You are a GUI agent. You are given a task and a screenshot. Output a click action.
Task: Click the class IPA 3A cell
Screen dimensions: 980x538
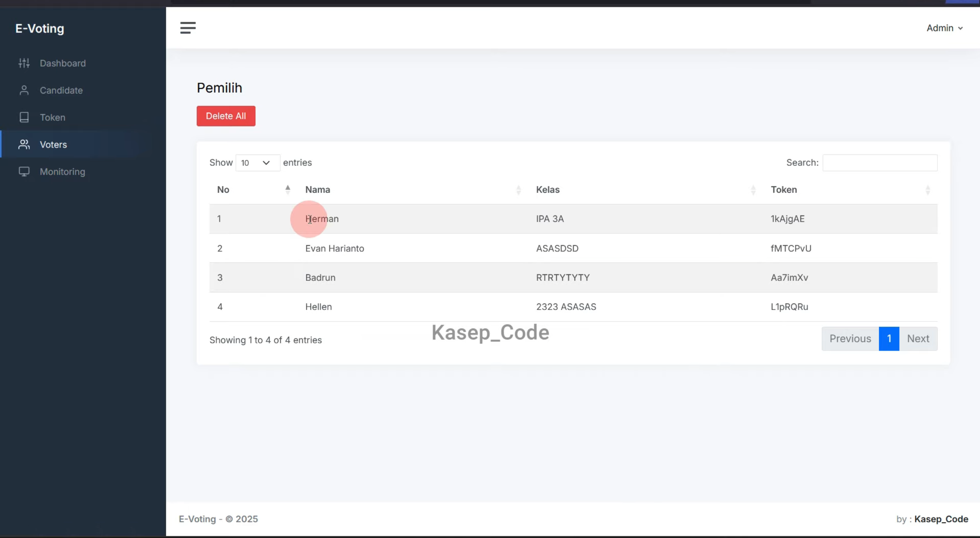tap(550, 219)
